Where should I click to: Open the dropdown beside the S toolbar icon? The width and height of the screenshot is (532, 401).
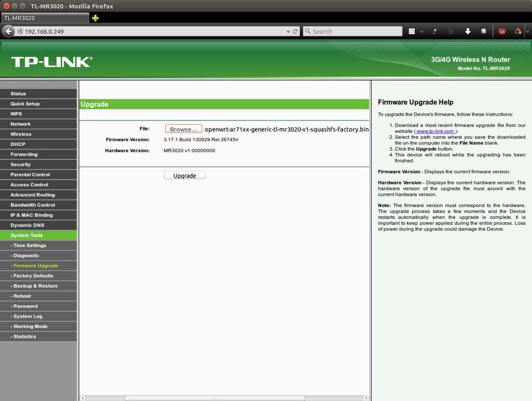[421, 32]
